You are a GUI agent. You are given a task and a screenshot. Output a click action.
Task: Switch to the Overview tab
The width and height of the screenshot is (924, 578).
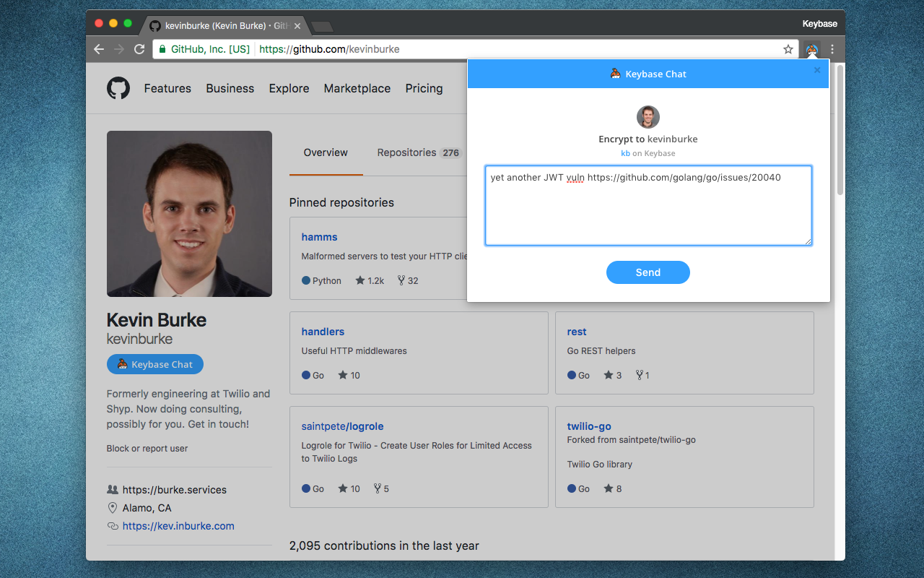(326, 152)
